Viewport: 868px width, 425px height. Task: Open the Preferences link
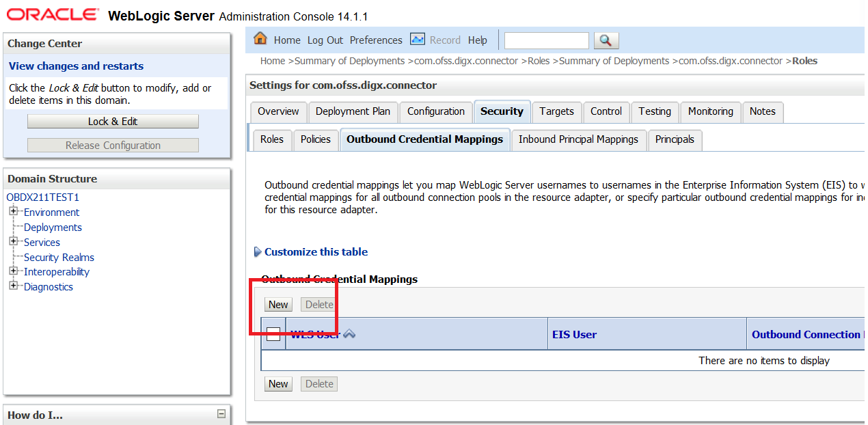[376, 40]
